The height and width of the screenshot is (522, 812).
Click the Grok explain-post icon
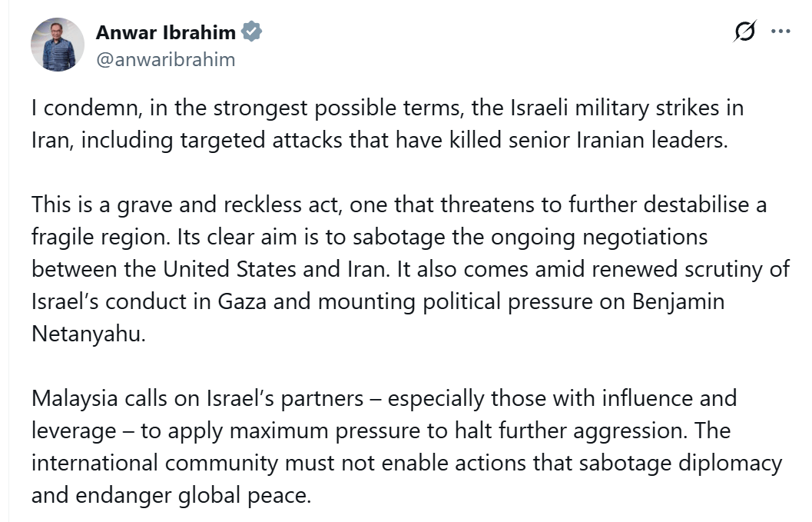point(744,32)
